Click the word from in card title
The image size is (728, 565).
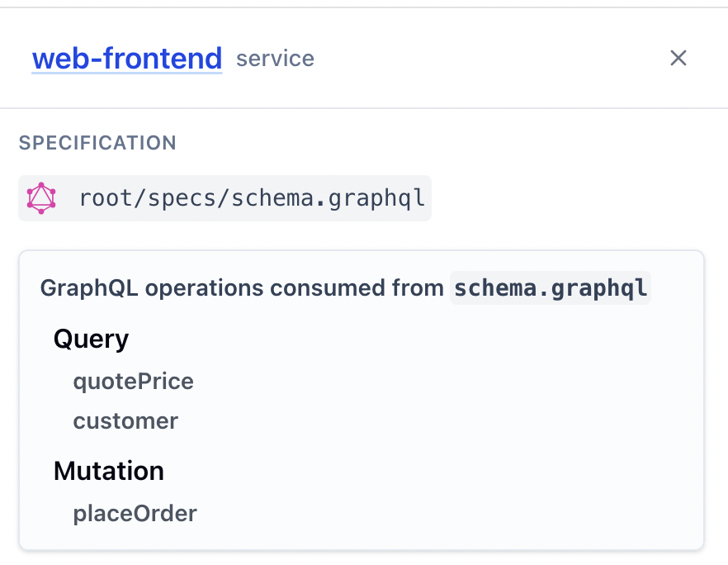point(418,288)
